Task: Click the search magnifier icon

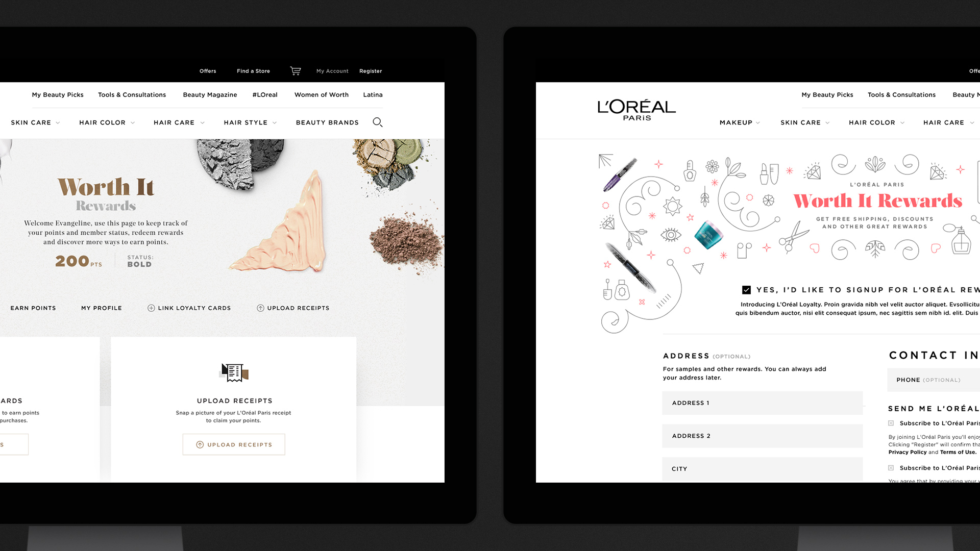Action: tap(378, 122)
